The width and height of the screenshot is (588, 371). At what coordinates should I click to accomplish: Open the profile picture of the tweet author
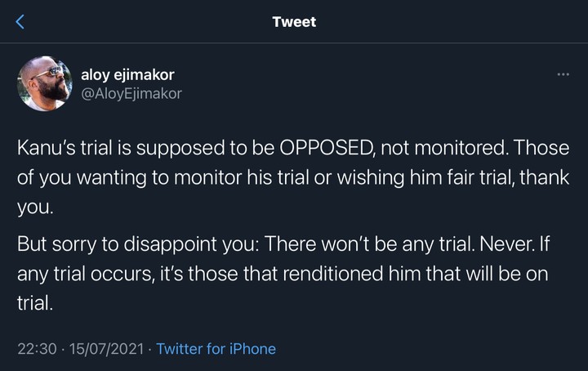pyautogui.click(x=44, y=83)
